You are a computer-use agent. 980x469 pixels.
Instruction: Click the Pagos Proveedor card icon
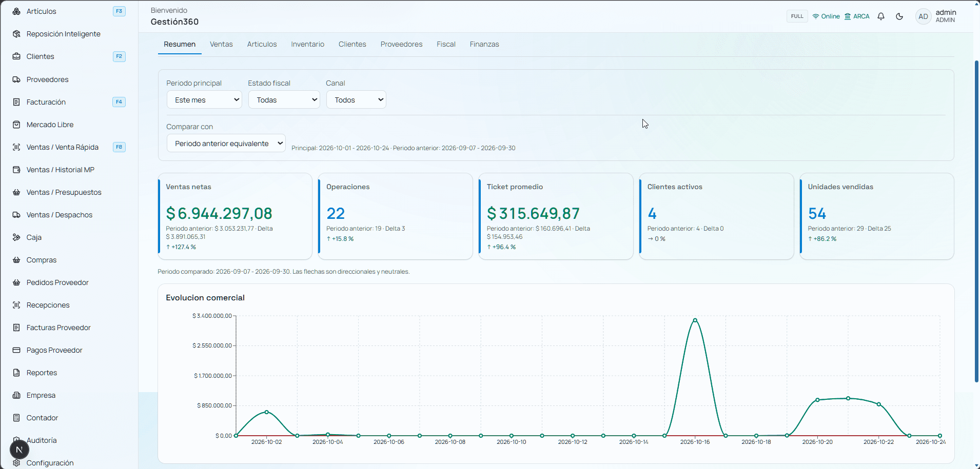click(x=16, y=350)
